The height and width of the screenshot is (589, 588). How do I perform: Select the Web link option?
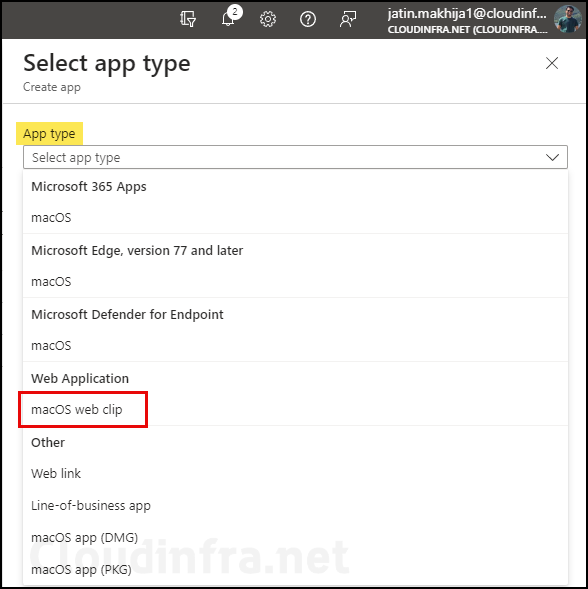point(295,473)
